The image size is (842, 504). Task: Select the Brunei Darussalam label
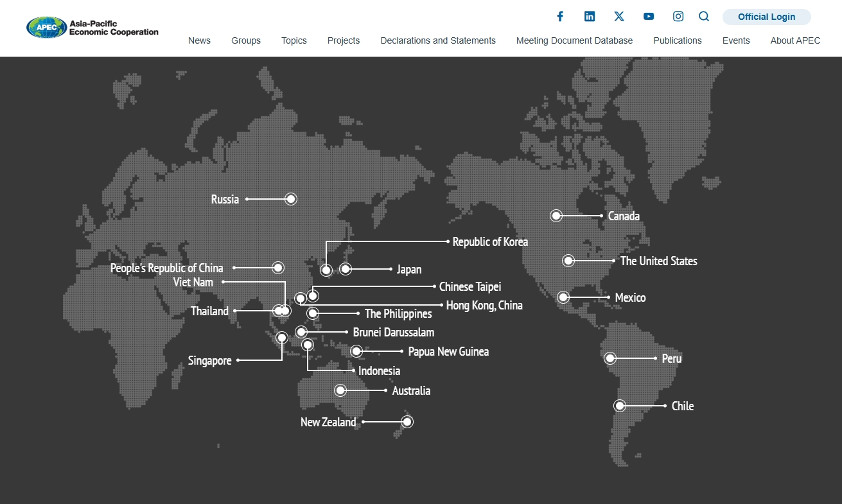point(394,333)
